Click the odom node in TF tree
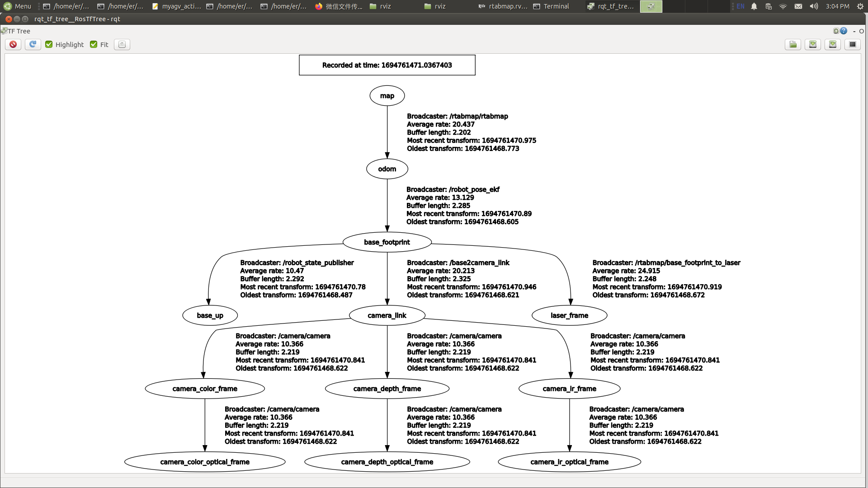868x488 pixels. click(387, 169)
